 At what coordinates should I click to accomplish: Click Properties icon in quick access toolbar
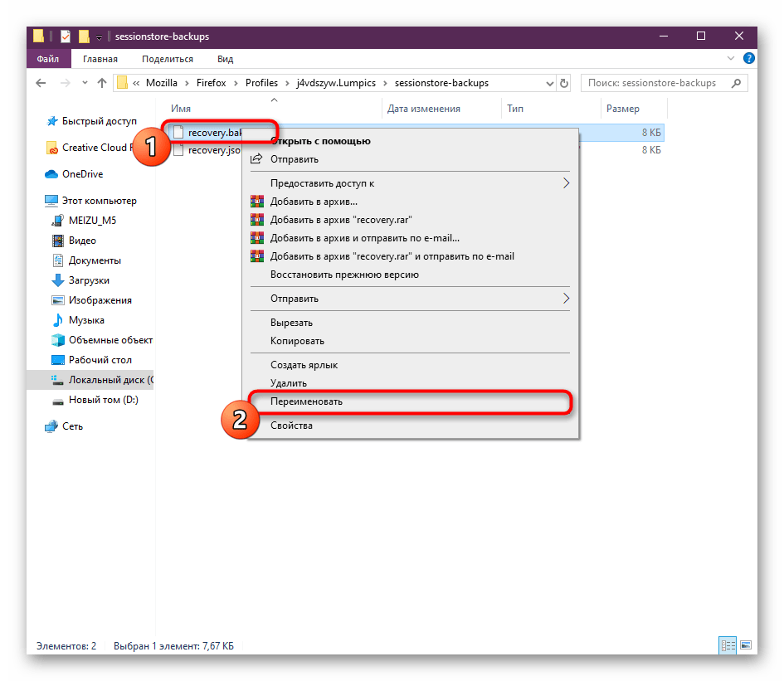click(x=66, y=36)
